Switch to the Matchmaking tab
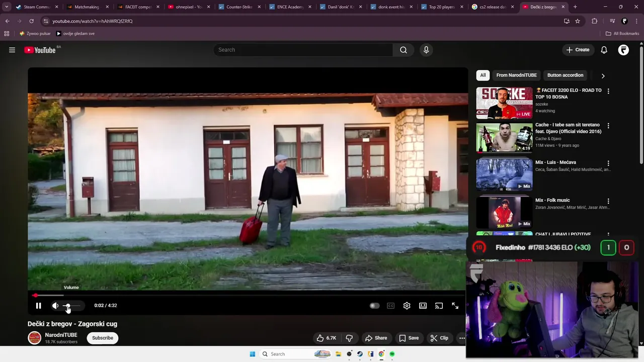 pos(87,7)
